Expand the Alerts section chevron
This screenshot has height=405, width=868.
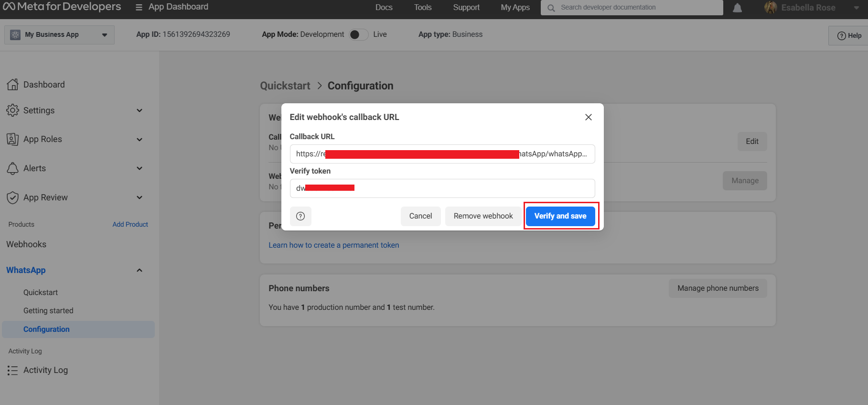coord(139,168)
